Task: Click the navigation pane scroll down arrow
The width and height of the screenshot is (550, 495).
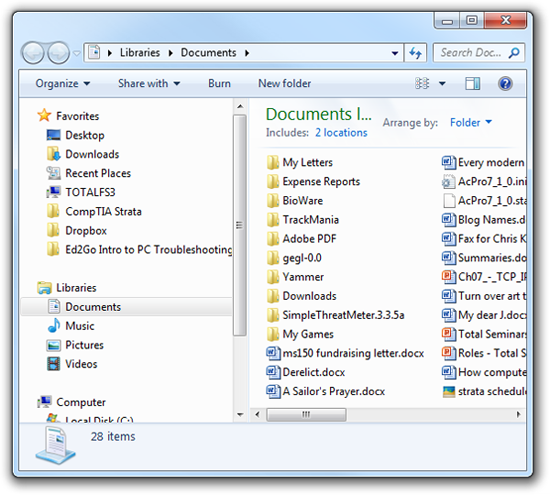Action: (240, 415)
